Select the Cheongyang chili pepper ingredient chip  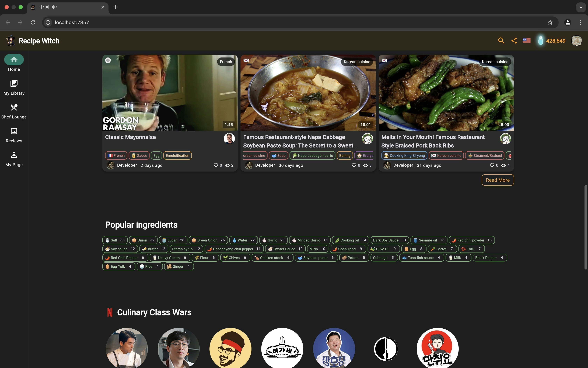[234, 249]
